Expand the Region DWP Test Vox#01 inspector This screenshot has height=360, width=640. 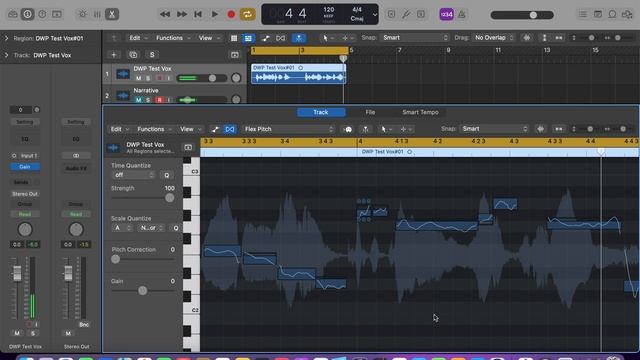pos(6,38)
